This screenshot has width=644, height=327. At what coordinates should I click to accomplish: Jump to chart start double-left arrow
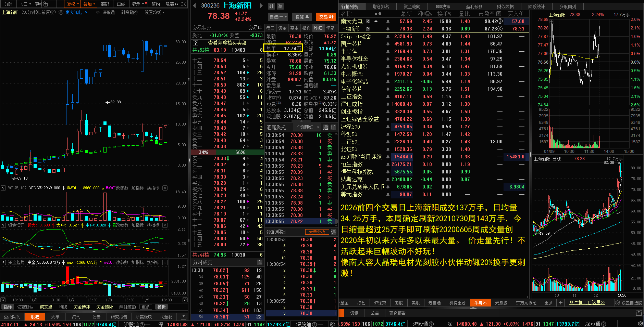[x=3, y=300]
